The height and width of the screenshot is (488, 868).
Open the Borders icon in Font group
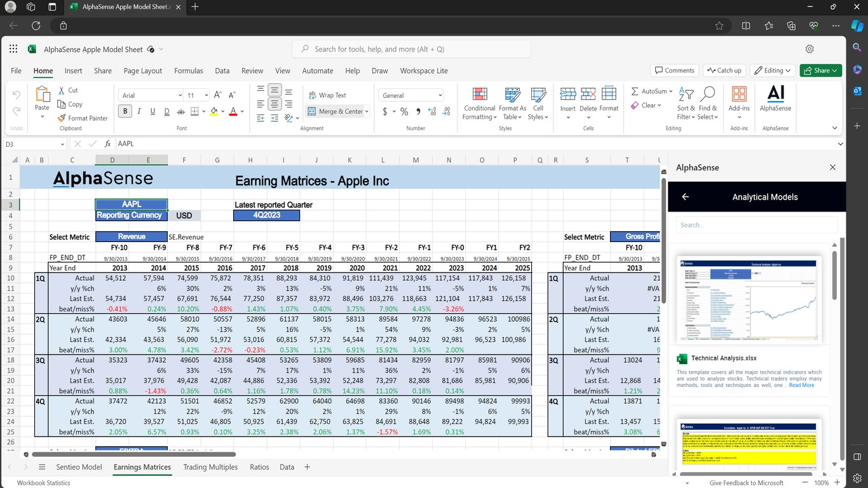pos(195,112)
